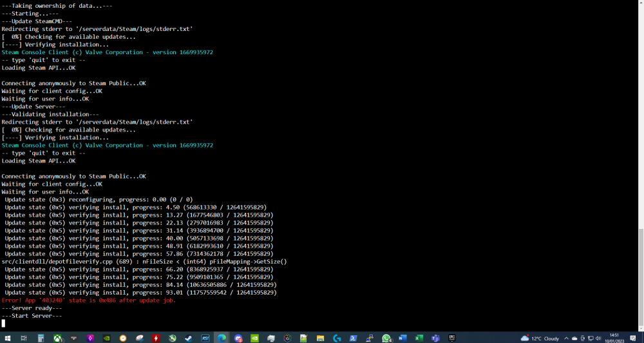Open the Windows Start menu
Image resolution: width=644 pixels, height=343 pixels.
point(7,338)
